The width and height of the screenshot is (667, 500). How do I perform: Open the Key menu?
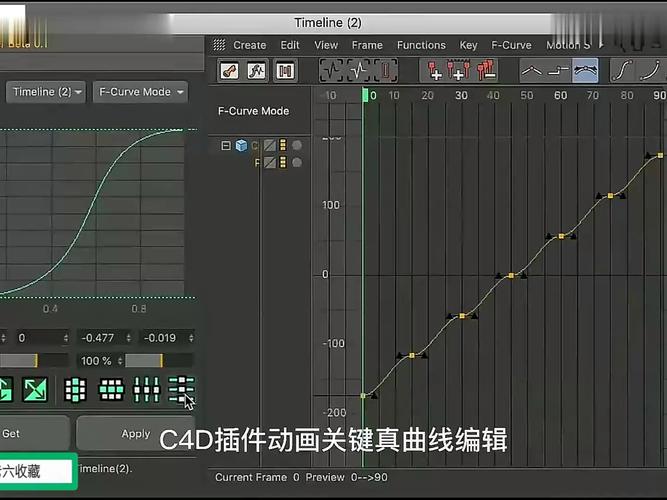click(468, 45)
